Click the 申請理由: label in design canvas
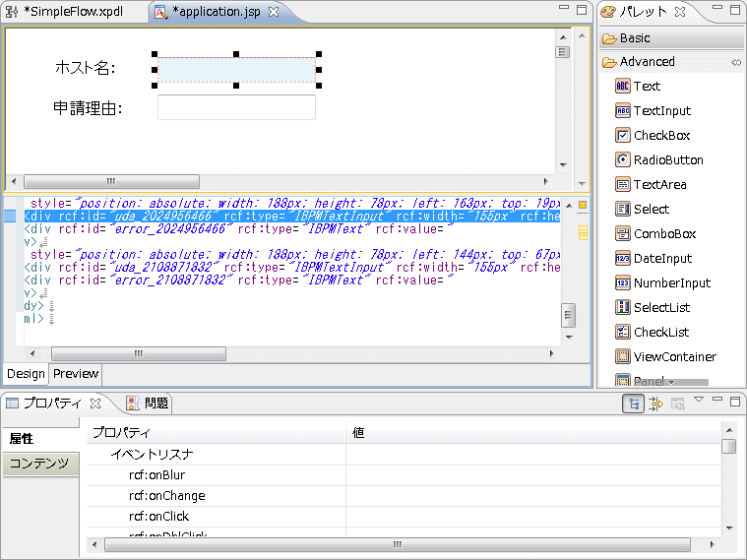This screenshot has height=560, width=747. point(89,108)
